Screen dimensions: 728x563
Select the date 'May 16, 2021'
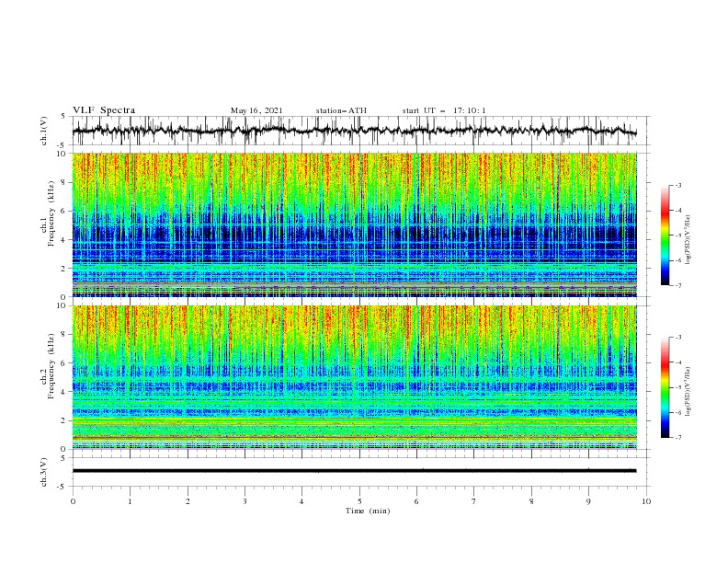(256, 110)
